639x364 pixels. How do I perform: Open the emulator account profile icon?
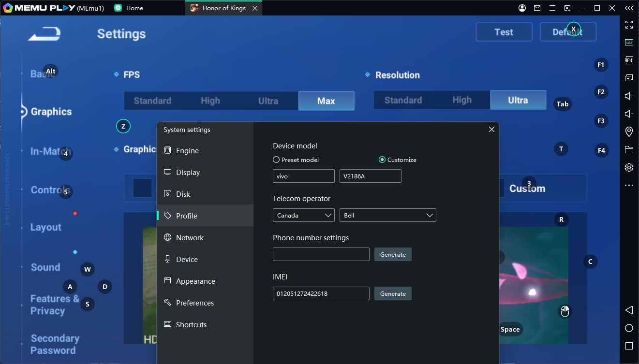(522, 8)
